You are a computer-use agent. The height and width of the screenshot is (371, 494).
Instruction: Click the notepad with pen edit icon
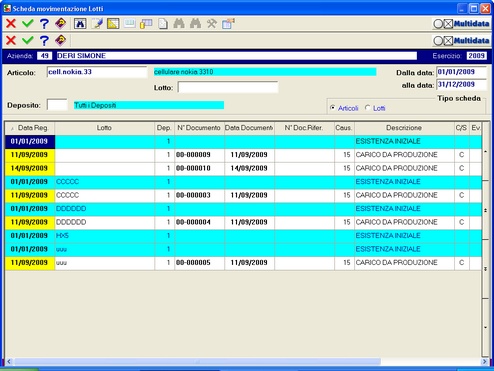tap(97, 24)
